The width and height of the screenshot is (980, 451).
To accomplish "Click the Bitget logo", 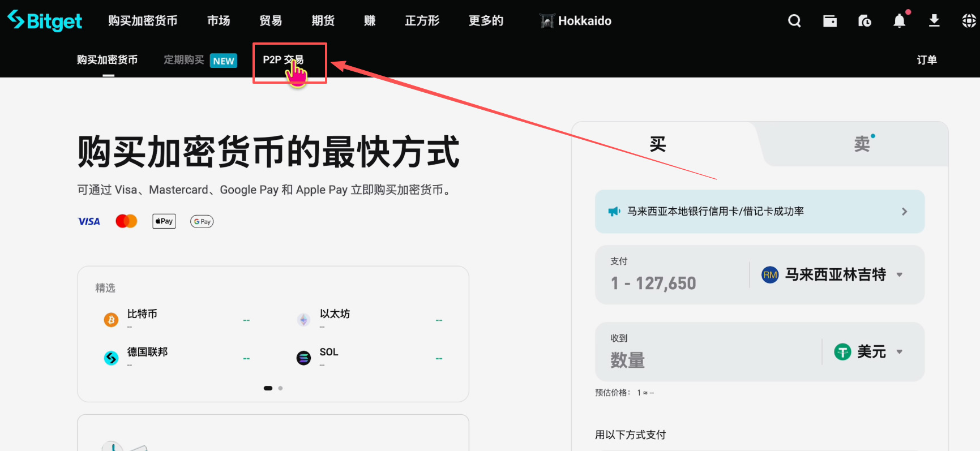I will coord(45,21).
